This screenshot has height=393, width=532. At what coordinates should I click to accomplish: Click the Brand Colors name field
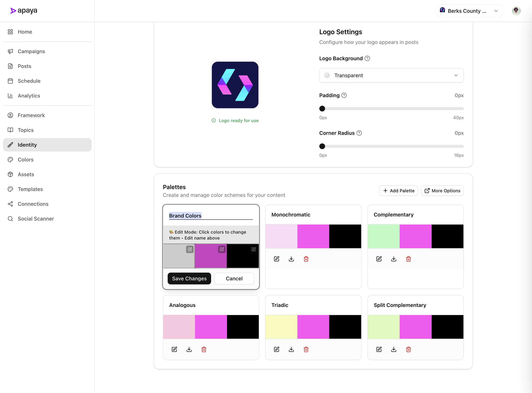(211, 216)
